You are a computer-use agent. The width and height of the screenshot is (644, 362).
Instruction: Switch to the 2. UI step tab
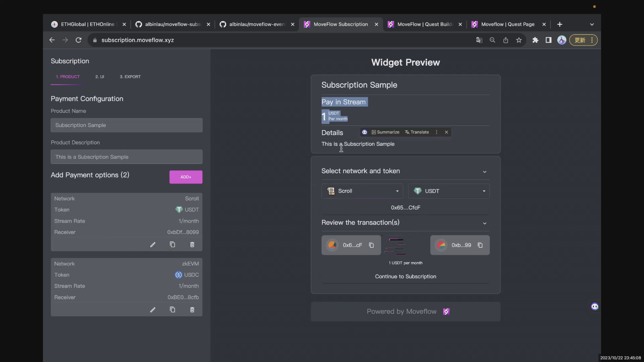[x=100, y=77]
